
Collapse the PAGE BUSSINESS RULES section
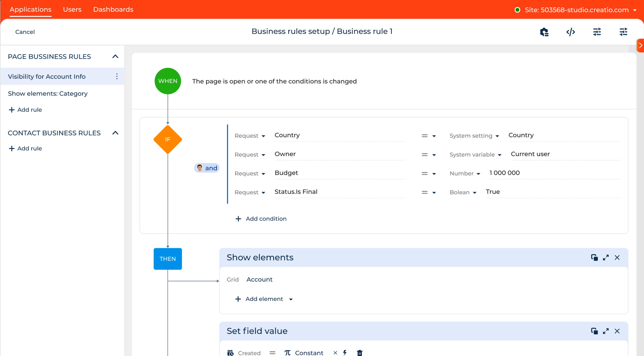(x=115, y=57)
